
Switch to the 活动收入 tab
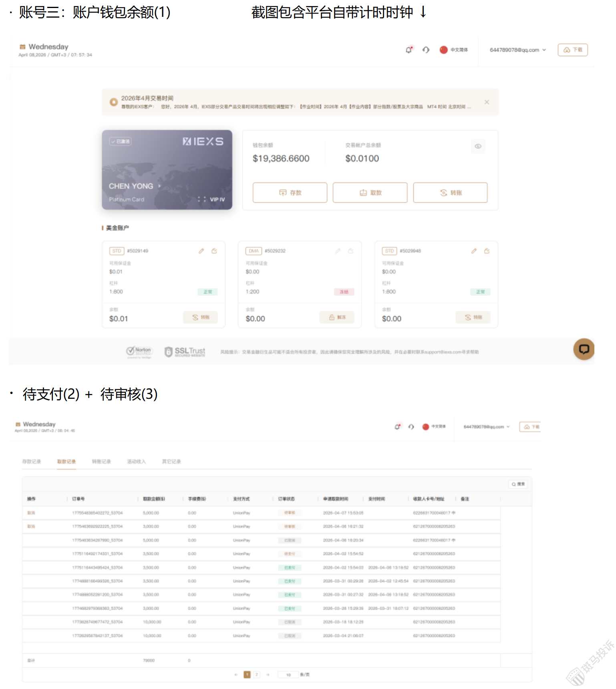click(137, 462)
